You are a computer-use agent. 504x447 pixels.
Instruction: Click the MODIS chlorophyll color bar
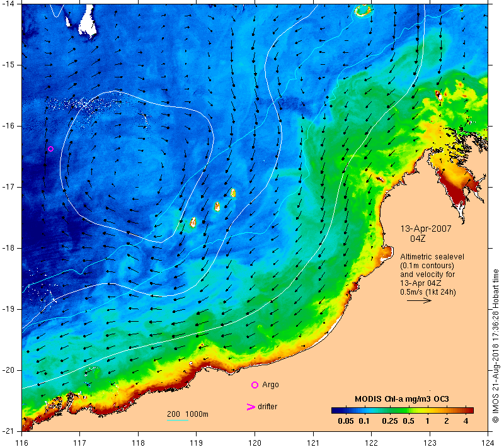[x=403, y=410]
